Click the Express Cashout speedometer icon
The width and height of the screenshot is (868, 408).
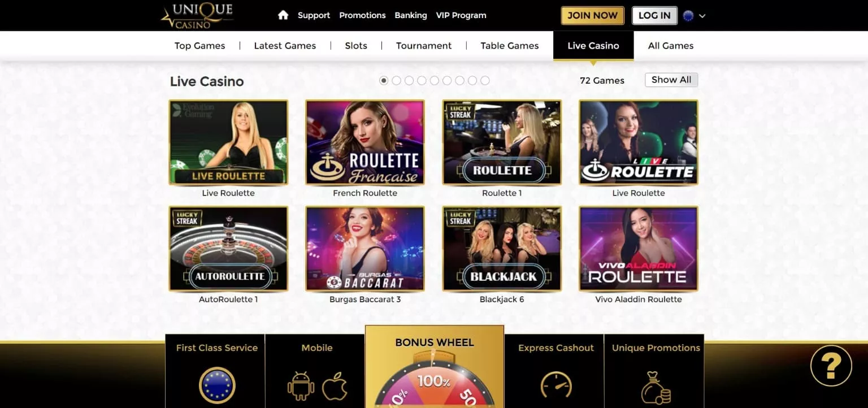click(x=556, y=385)
